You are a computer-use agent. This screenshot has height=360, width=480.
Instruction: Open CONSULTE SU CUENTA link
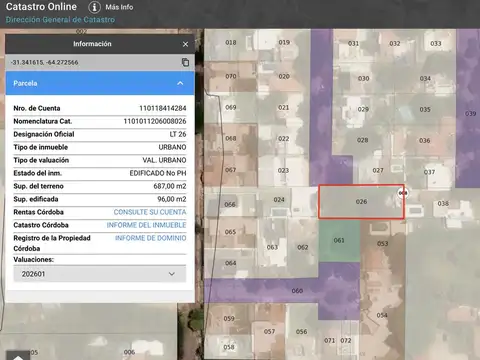point(150,212)
